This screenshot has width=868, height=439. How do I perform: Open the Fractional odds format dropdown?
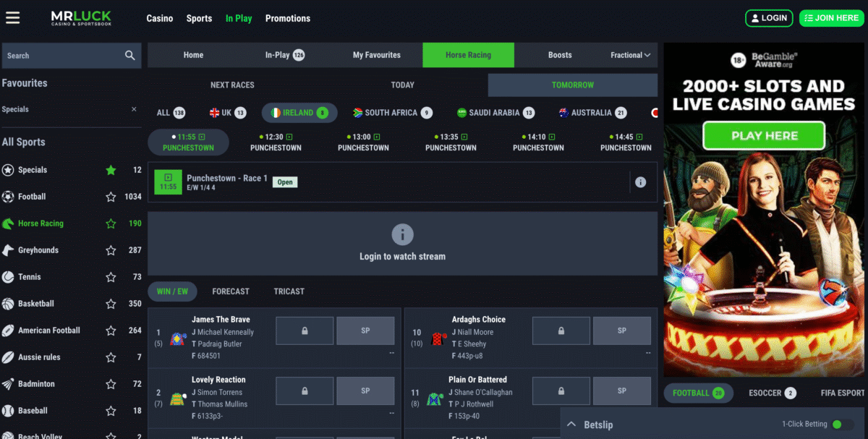pos(630,55)
